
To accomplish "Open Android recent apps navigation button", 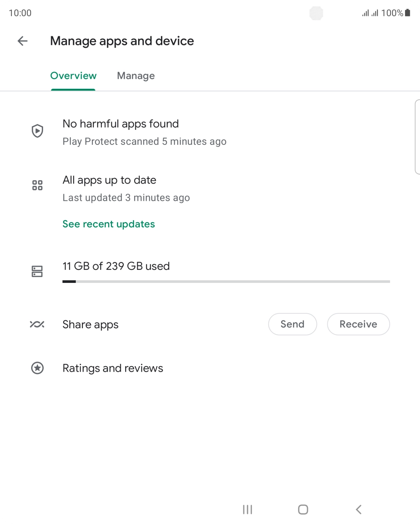I will pyautogui.click(x=247, y=509).
